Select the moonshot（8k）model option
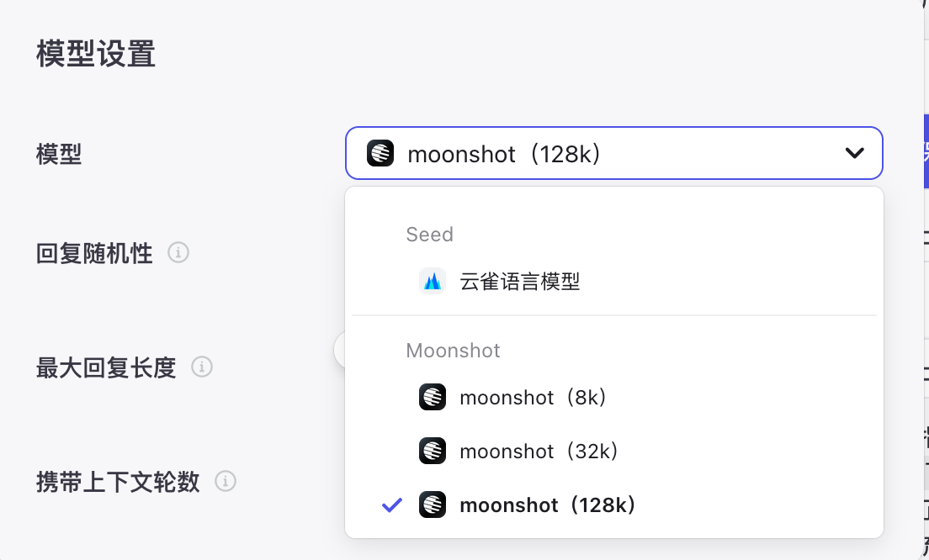 [x=534, y=397]
